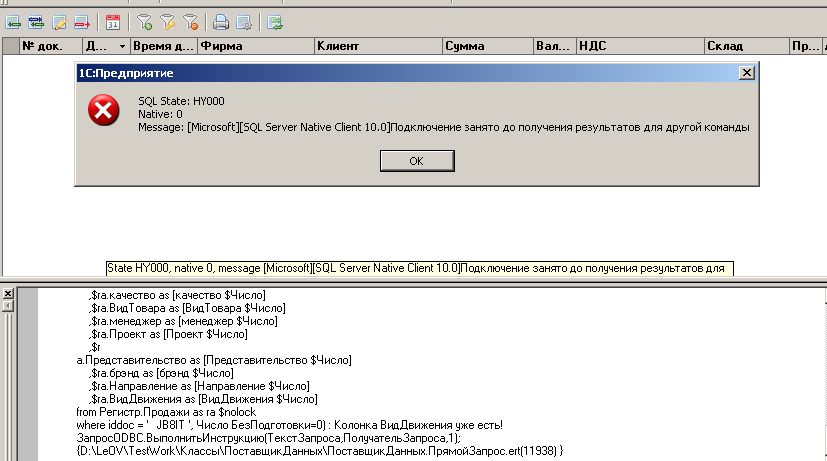Image resolution: width=827 pixels, height=461 pixels.
Task: Click the filter by value icon
Action: (x=144, y=21)
